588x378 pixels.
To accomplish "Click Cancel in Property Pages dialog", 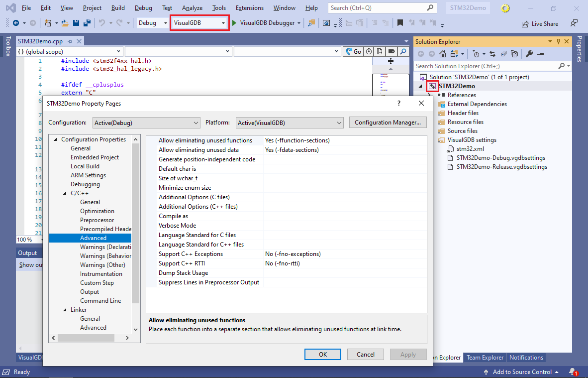I will tap(366, 355).
